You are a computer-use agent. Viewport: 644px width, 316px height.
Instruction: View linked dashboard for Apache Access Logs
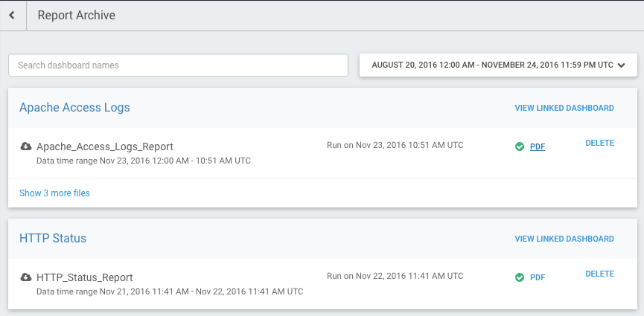(x=564, y=108)
